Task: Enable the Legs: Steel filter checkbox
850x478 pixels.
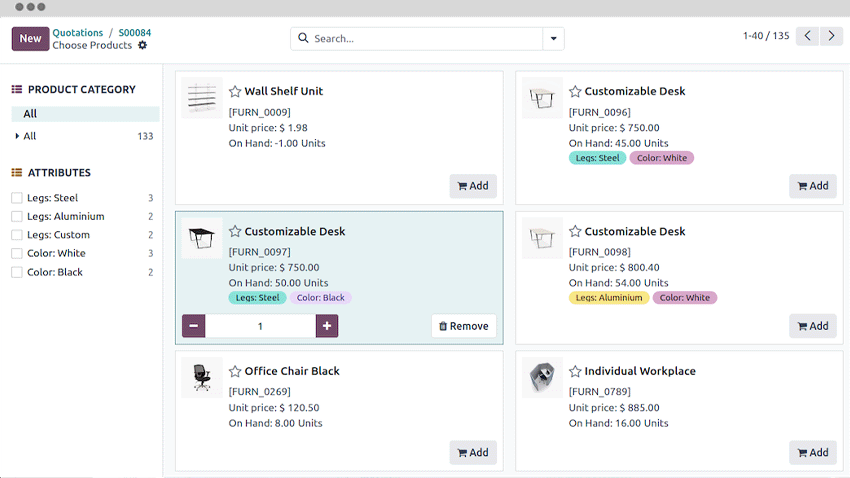Action: (x=16, y=198)
